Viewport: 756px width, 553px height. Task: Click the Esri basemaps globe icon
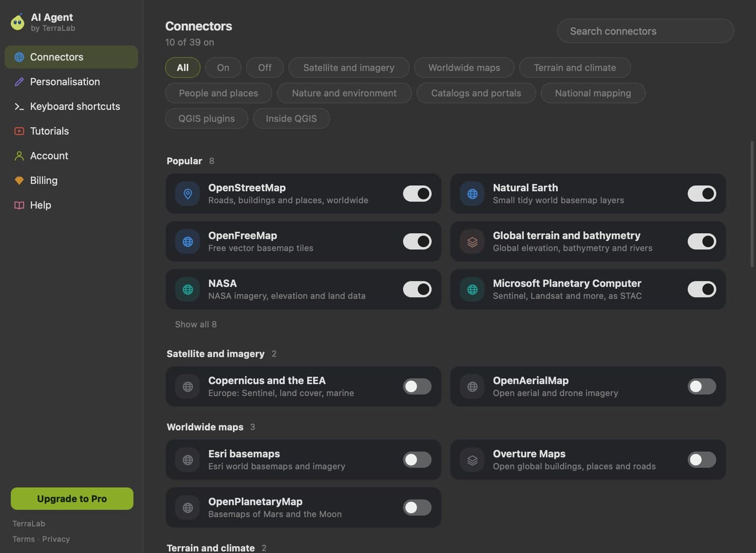188,460
